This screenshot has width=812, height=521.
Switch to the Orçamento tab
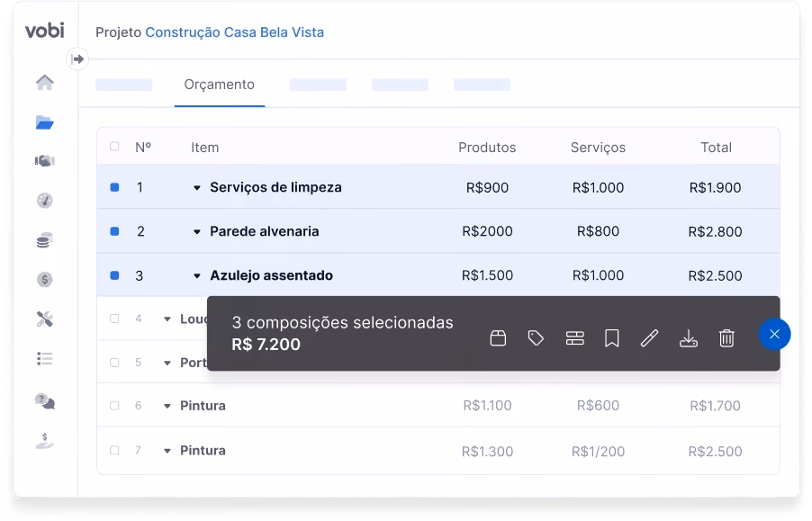220,85
